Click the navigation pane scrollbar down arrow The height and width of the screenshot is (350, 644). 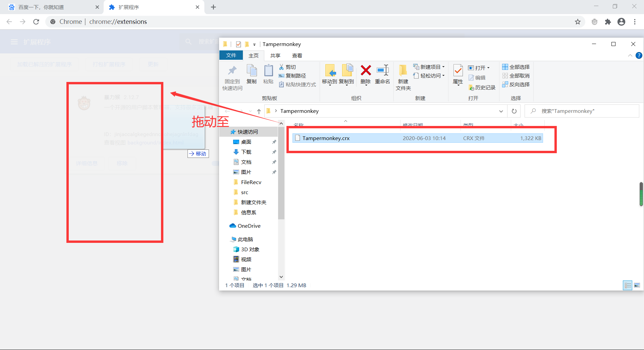tap(281, 277)
